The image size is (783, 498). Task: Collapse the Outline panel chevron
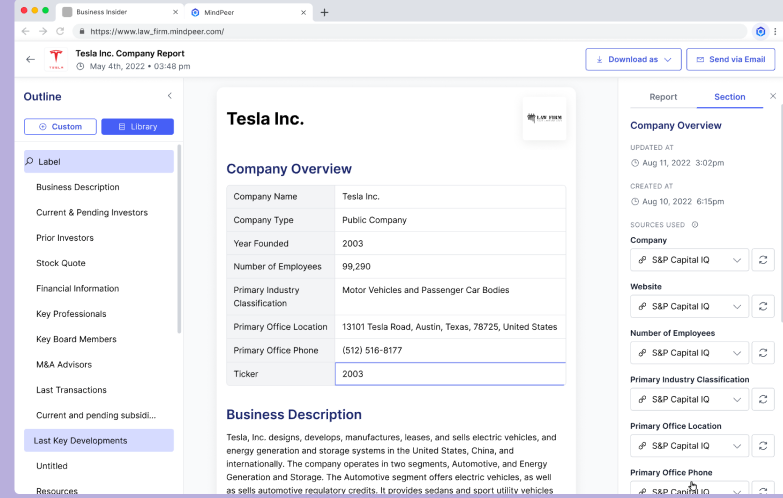click(x=170, y=95)
